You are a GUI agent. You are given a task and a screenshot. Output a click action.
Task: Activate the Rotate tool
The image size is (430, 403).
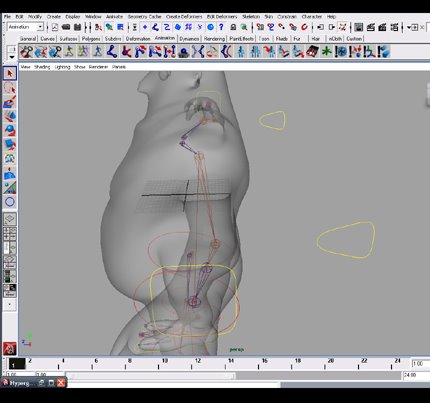(x=10, y=130)
